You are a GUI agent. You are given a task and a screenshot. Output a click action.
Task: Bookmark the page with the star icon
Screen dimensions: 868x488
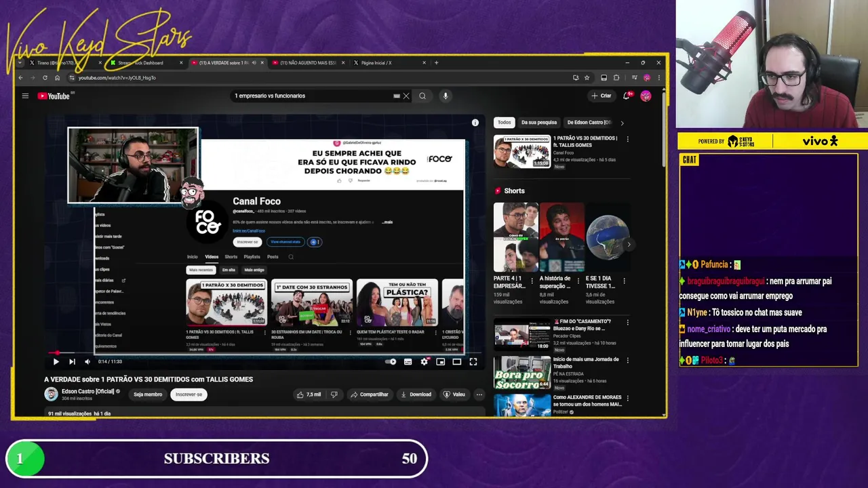(587, 78)
